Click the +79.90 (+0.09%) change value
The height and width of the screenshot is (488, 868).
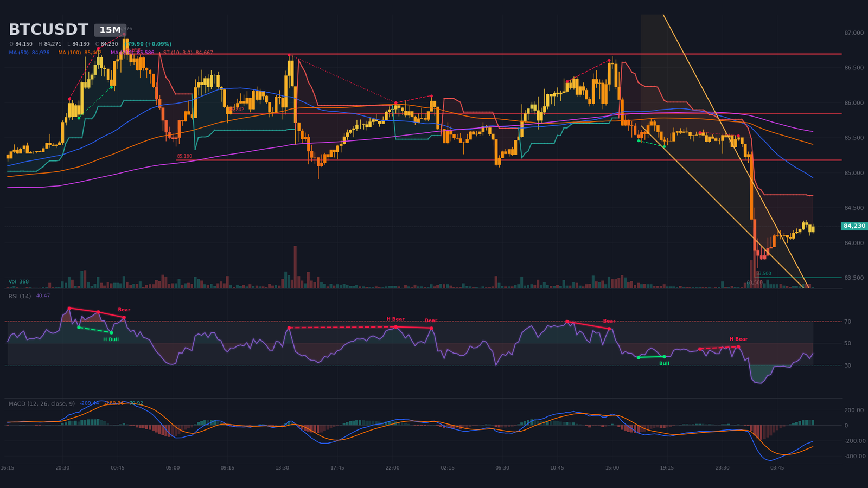pyautogui.click(x=149, y=44)
